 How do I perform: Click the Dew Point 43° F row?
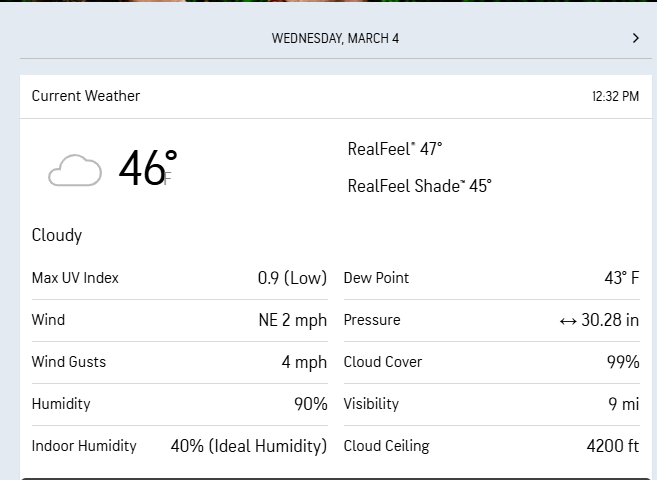tap(491, 278)
